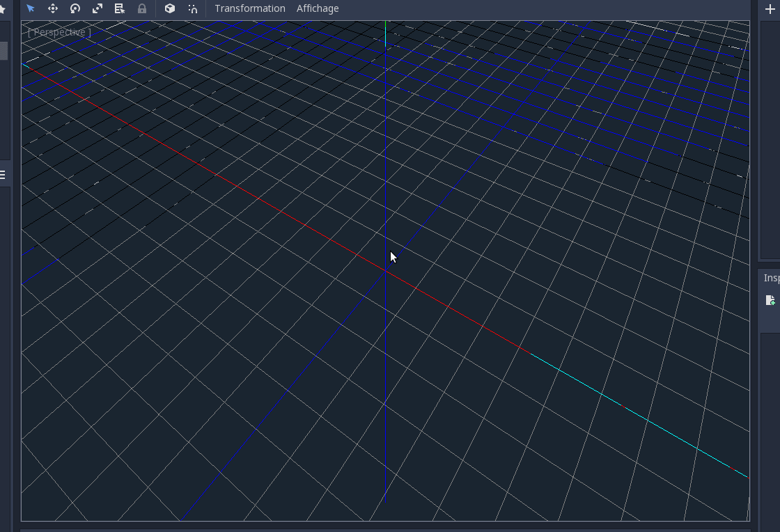Click the hamburger lines icon at left edge
The height and width of the screenshot is (532, 780).
[x=3, y=175]
